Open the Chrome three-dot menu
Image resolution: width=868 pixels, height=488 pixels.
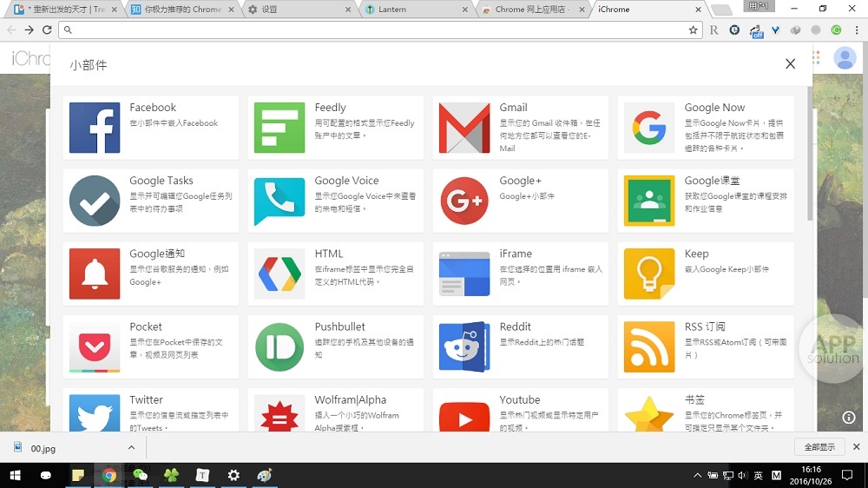(x=857, y=30)
